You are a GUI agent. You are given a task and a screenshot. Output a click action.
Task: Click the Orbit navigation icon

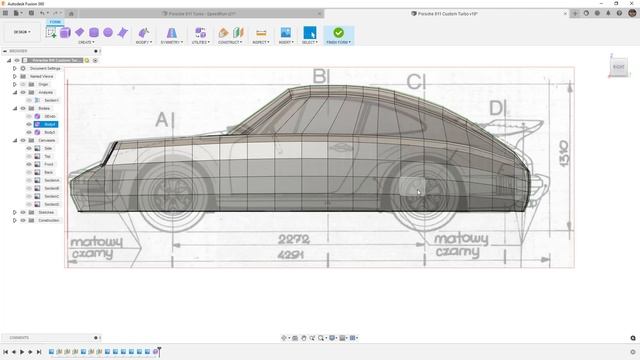pos(284,338)
